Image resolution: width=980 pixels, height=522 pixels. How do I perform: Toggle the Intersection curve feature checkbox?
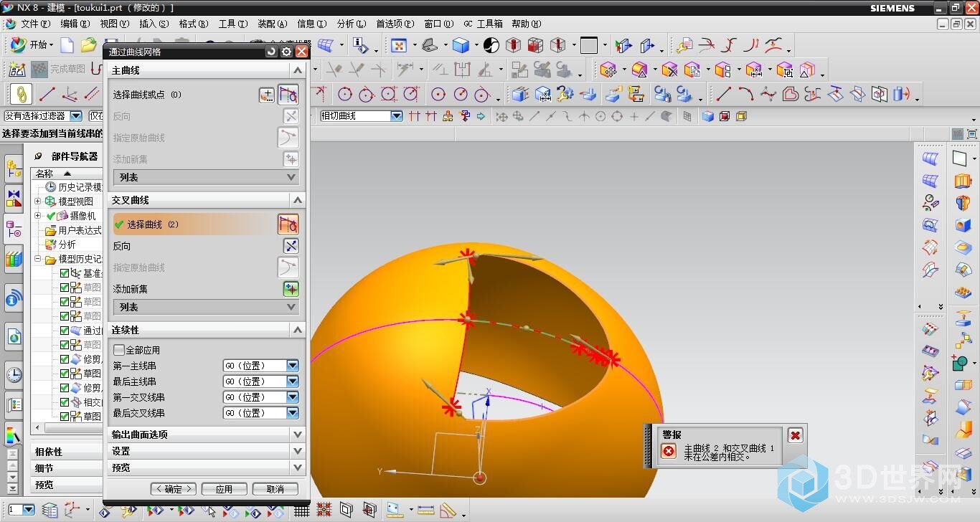65,402
